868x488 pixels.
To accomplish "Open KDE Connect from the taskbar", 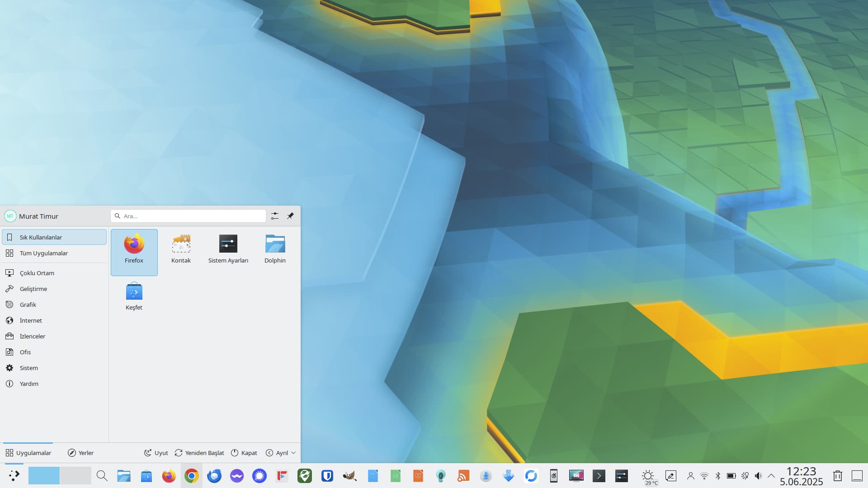I will click(553, 476).
